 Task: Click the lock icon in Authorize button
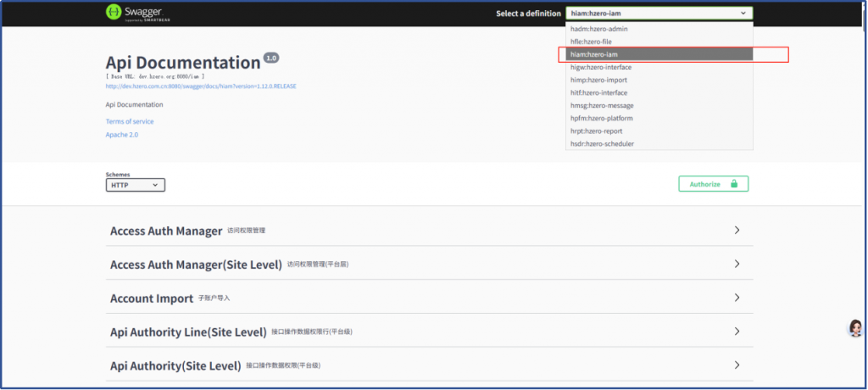click(734, 184)
